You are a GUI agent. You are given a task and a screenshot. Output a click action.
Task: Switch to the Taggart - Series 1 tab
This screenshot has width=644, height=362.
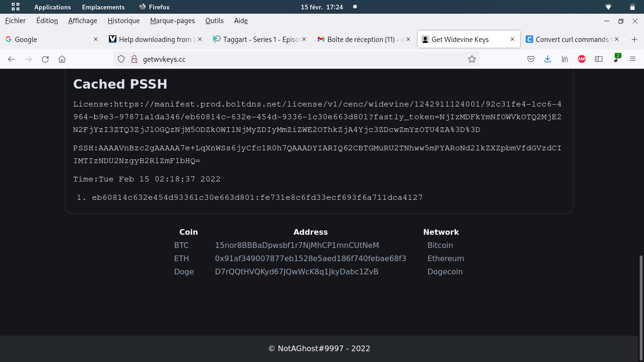256,40
